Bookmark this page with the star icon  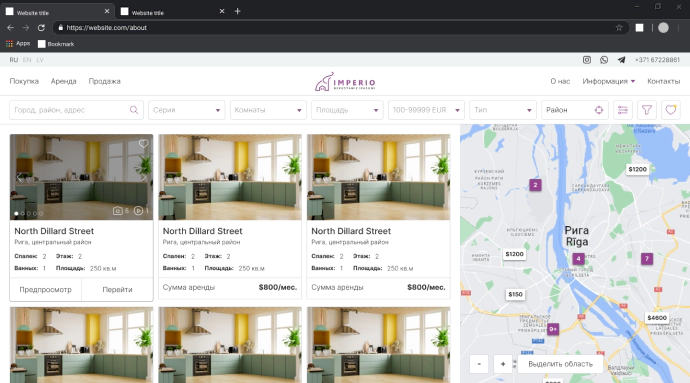click(619, 27)
